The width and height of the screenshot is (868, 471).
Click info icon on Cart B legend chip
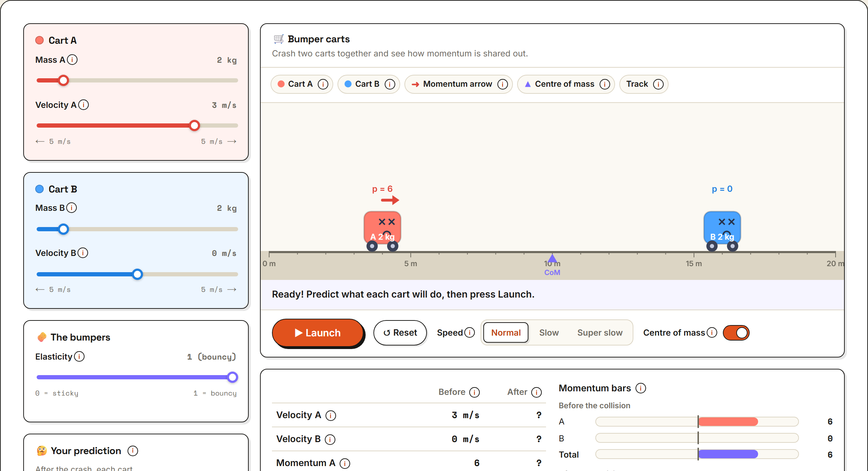[390, 84]
